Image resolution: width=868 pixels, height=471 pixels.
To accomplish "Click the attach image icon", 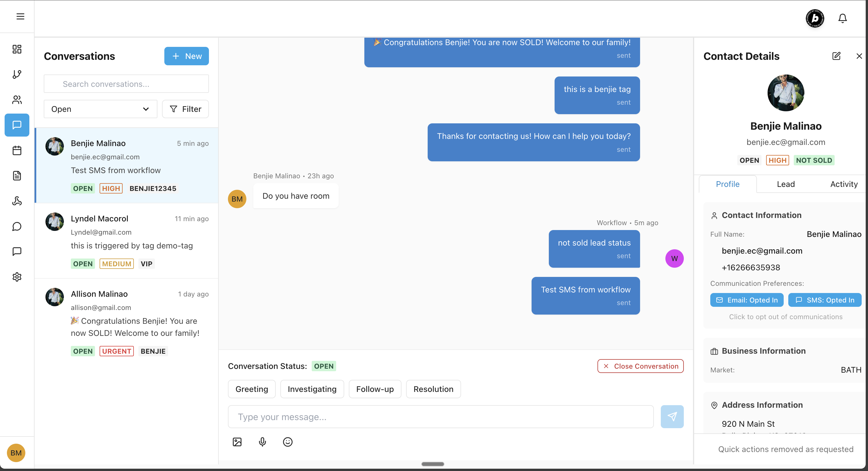I will [x=237, y=442].
